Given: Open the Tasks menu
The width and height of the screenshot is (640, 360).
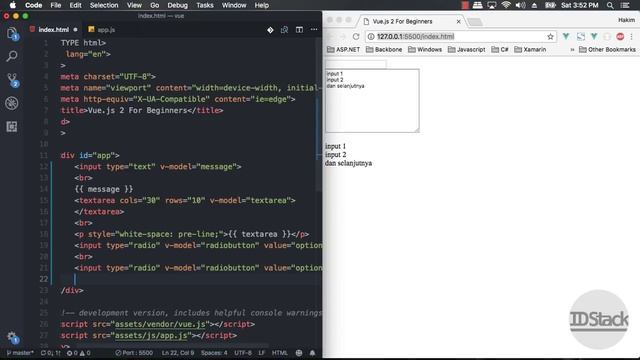Looking at the screenshot, I should [x=204, y=5].
